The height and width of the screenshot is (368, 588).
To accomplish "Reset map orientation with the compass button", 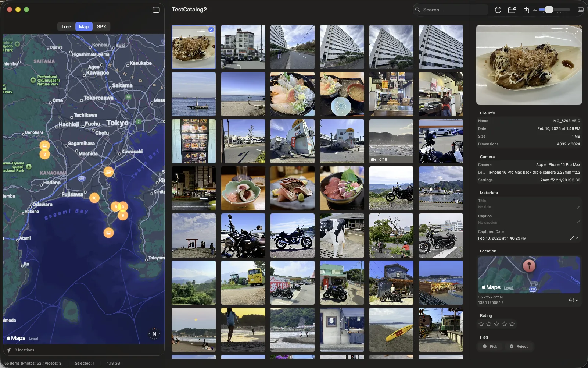I will click(x=154, y=334).
